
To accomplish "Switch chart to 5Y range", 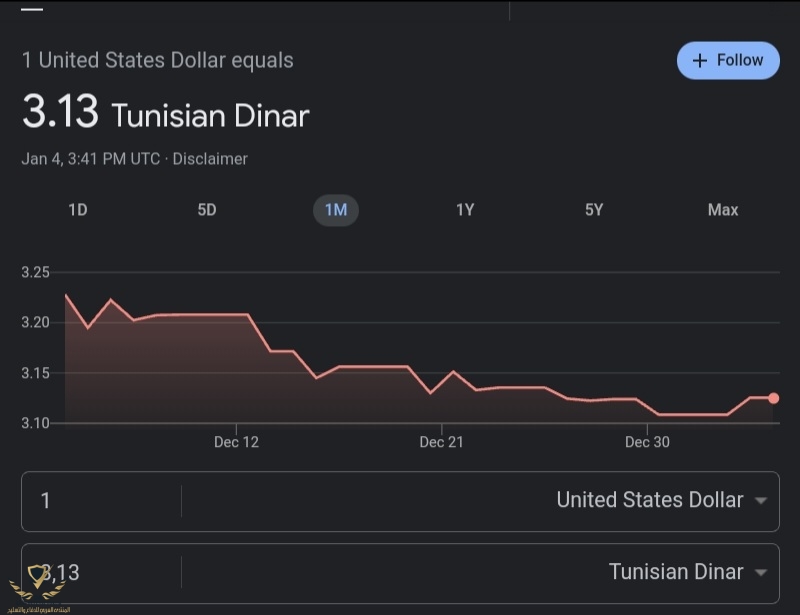I will click(594, 210).
